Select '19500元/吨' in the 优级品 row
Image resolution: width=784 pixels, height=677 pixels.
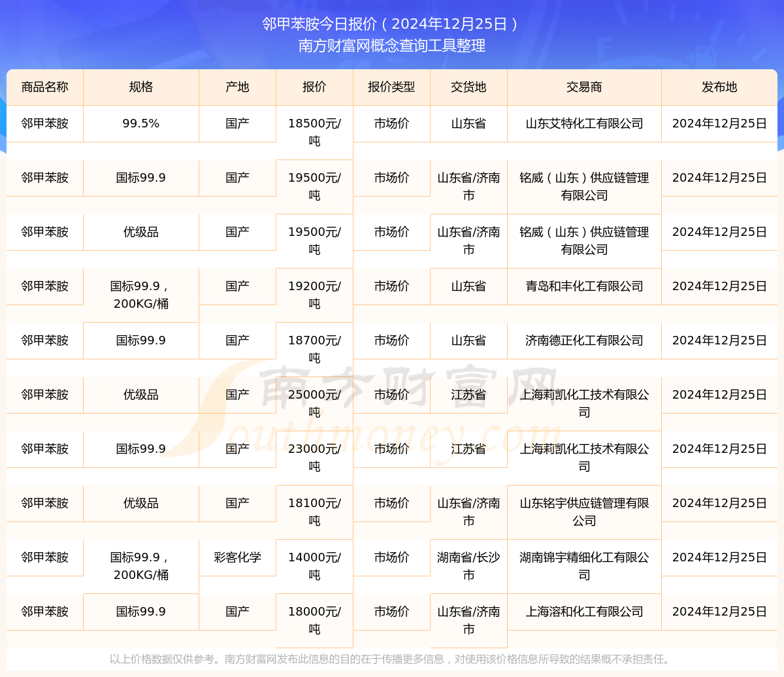click(314, 241)
